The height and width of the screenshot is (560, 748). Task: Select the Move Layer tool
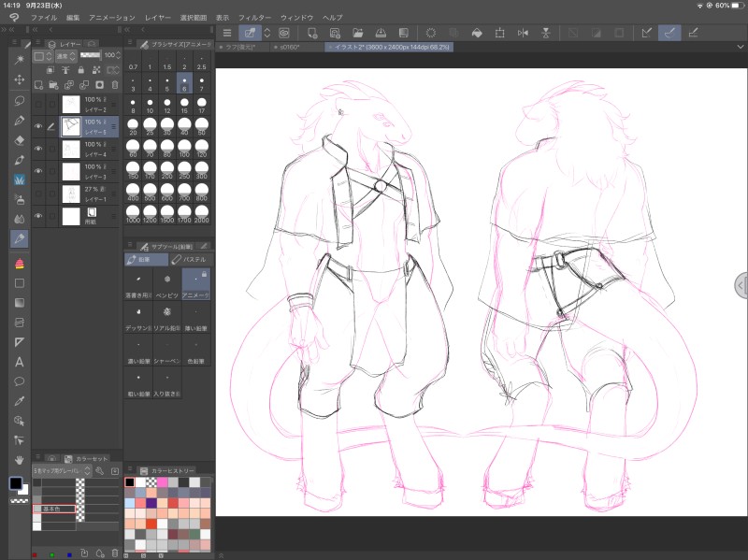(x=19, y=80)
